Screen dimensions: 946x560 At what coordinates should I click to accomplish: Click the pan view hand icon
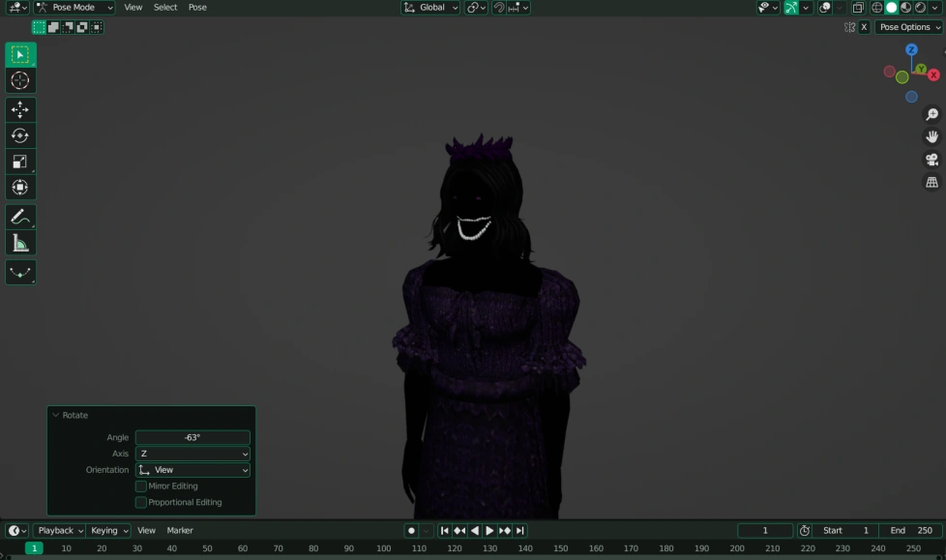(932, 136)
